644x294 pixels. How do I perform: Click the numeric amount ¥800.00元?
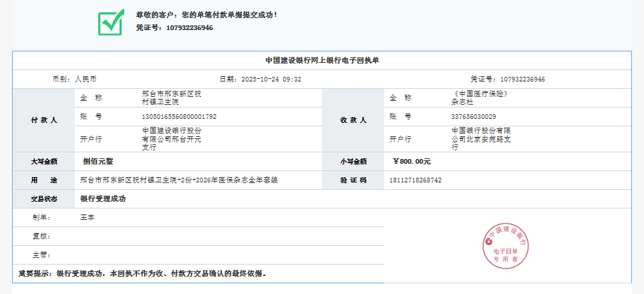412,161
